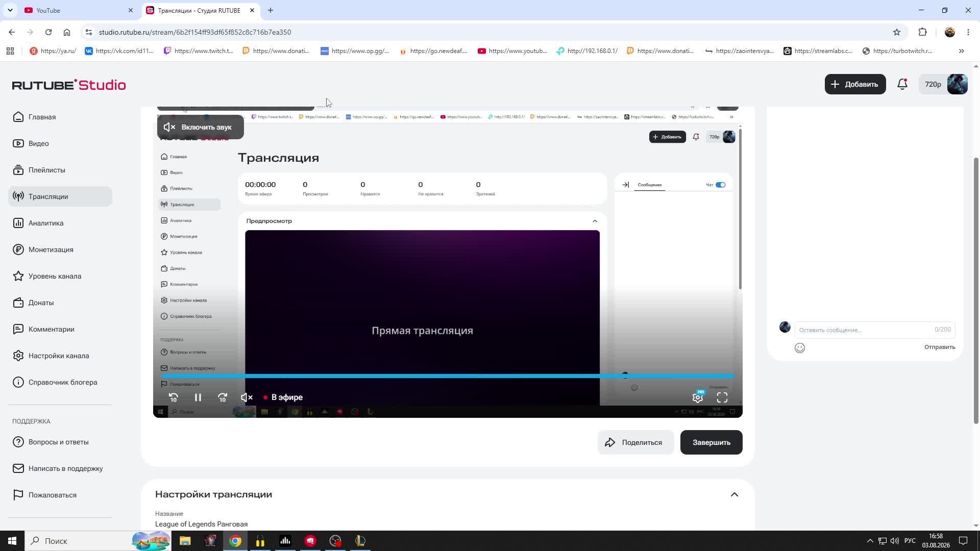Open File Explorer from the taskbar
Viewport: 980px width, 551px height.
185,541
